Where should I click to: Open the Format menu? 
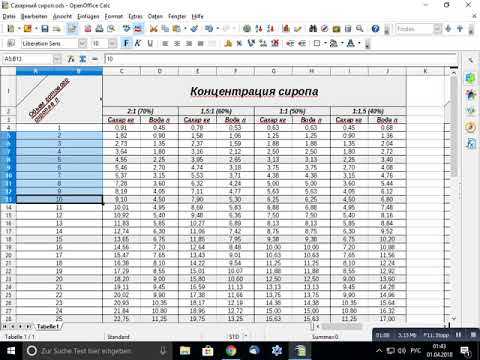tap(114, 16)
